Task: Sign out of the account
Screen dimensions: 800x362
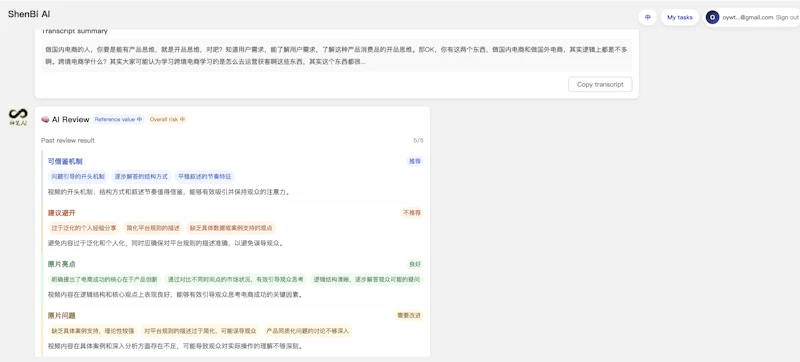Action: (x=787, y=17)
